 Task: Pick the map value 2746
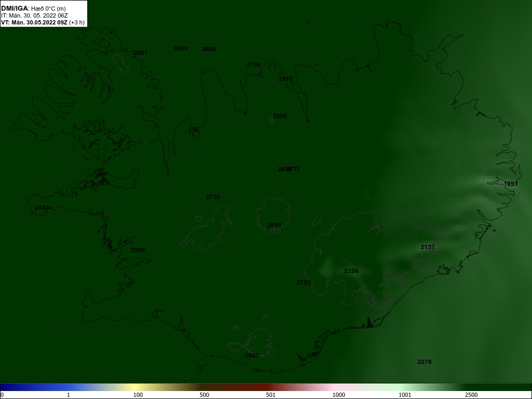(x=254, y=64)
